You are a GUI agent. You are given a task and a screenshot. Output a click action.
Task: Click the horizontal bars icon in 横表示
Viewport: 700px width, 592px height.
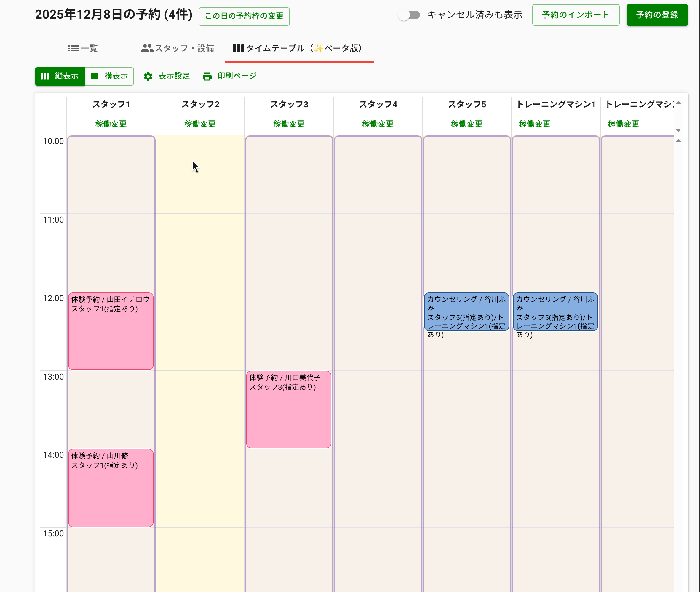coord(95,76)
